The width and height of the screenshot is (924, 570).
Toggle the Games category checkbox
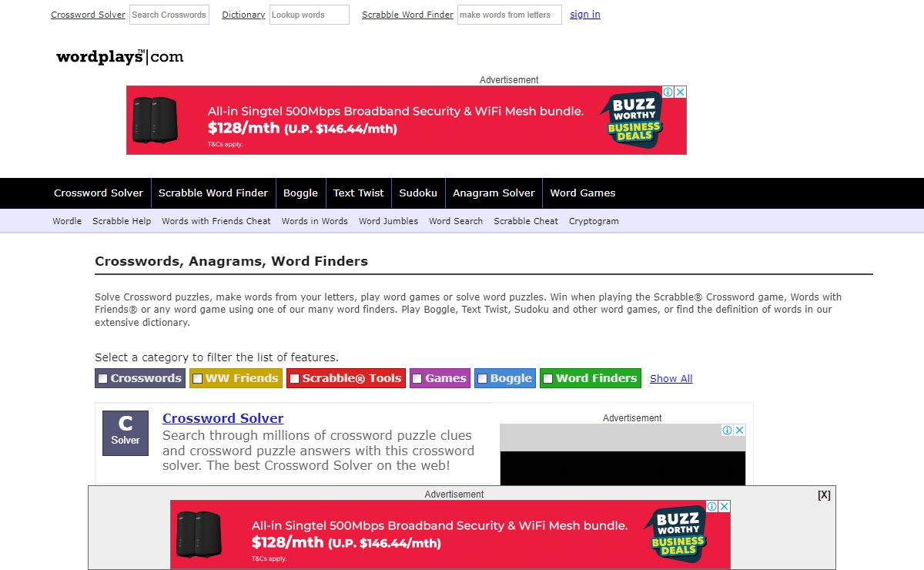click(417, 378)
